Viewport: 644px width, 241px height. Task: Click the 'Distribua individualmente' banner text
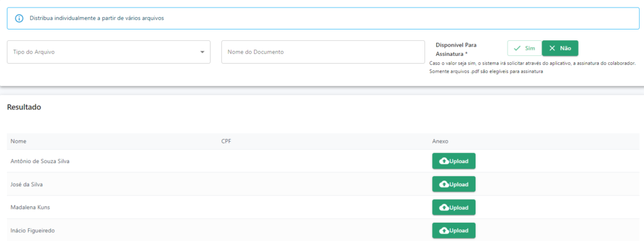pyautogui.click(x=97, y=18)
